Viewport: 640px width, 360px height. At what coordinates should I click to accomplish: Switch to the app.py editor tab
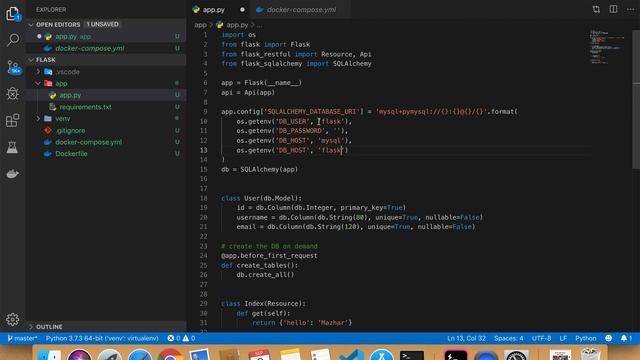(214, 9)
